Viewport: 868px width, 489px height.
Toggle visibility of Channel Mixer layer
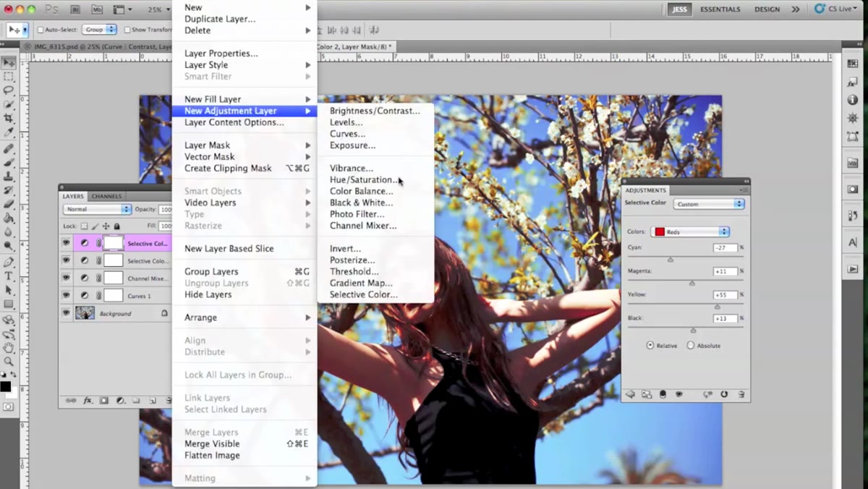click(67, 278)
